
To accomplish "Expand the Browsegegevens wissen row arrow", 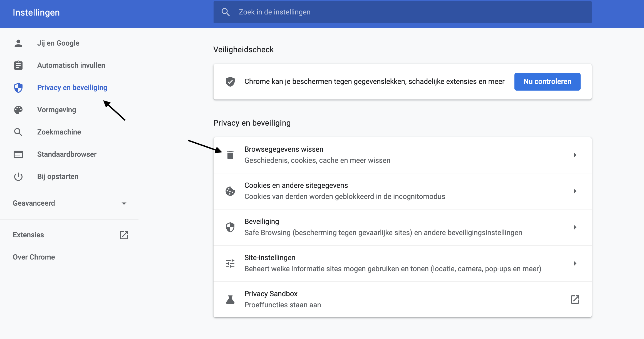I will (x=575, y=155).
